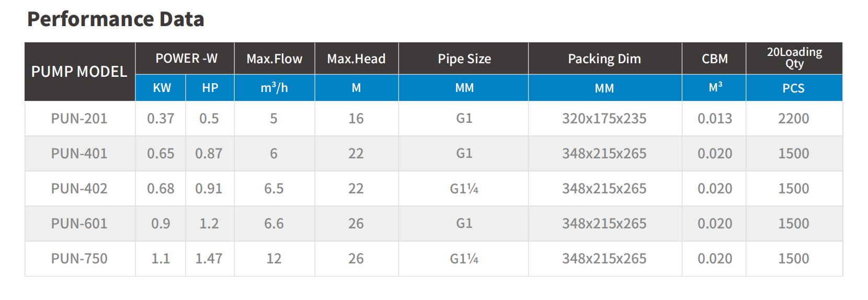Select the CBM column header
The width and height of the screenshot is (868, 300).
[x=714, y=59]
